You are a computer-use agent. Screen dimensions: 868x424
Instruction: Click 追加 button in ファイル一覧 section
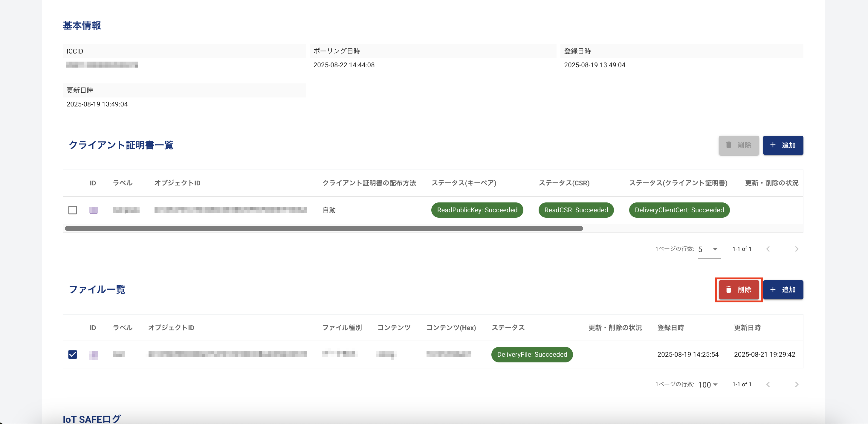[783, 289]
